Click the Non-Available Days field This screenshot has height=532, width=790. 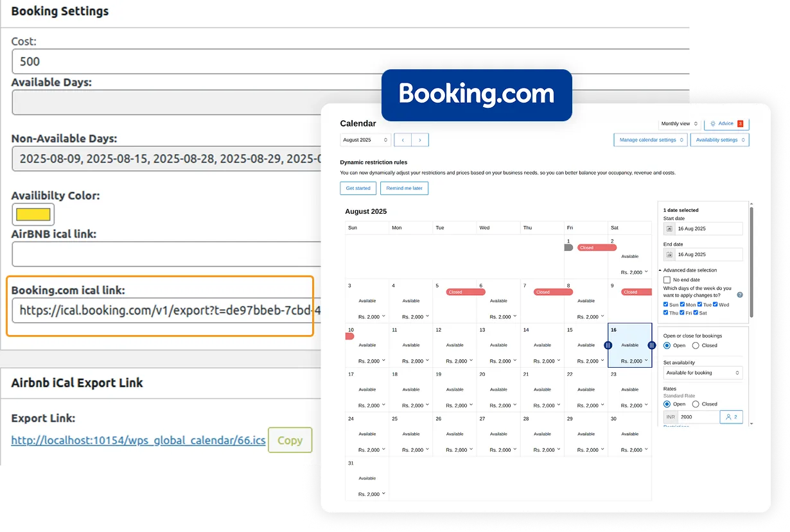click(x=166, y=159)
